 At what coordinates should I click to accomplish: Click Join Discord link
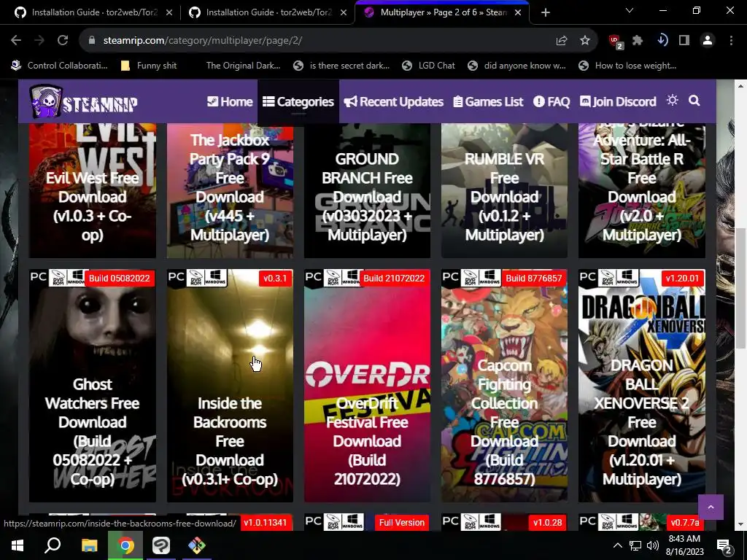[618, 101]
